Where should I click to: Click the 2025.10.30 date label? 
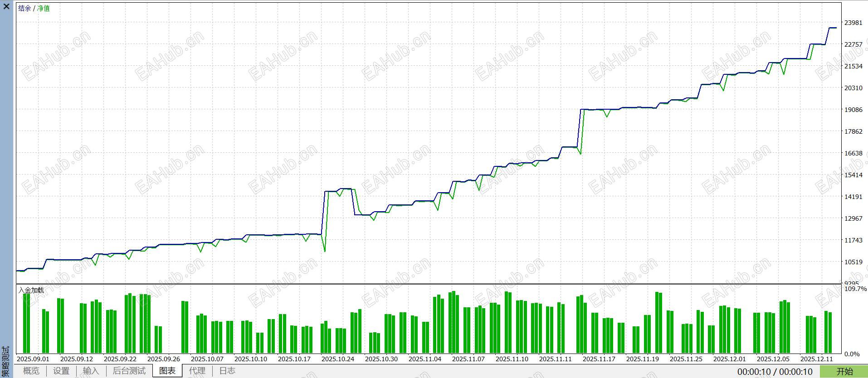(x=381, y=359)
